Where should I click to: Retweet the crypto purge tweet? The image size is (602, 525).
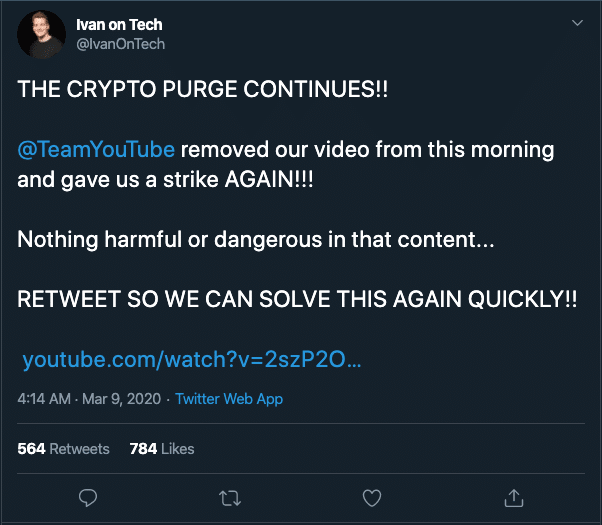point(230,497)
